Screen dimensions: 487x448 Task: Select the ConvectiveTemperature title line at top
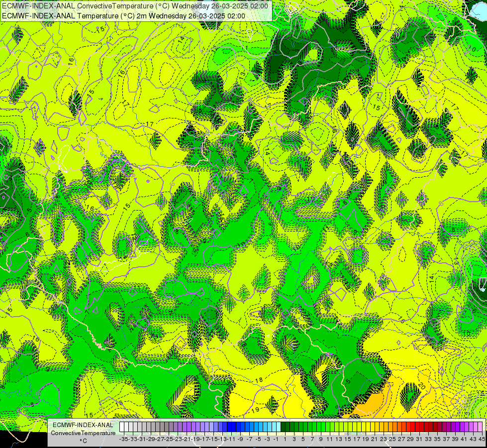(135, 5)
